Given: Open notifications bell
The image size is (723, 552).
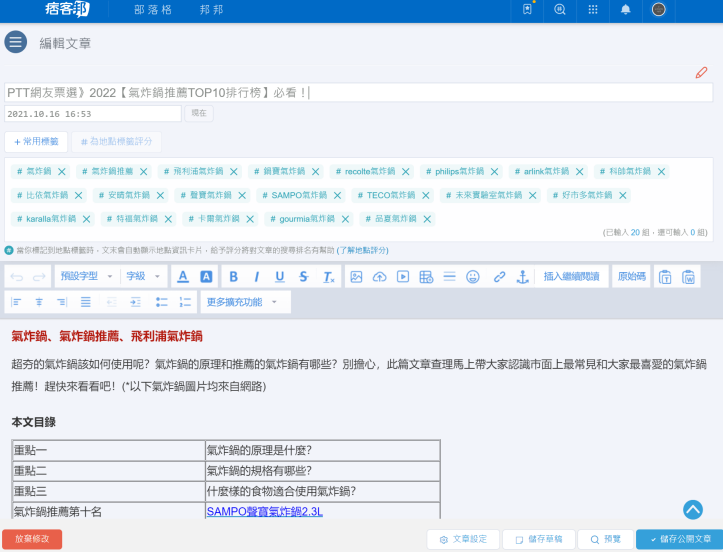Looking at the screenshot, I should pyautogui.click(x=626, y=9).
